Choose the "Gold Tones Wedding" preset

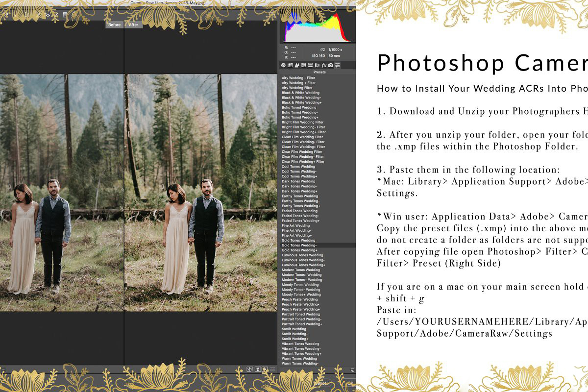pyautogui.click(x=298, y=240)
